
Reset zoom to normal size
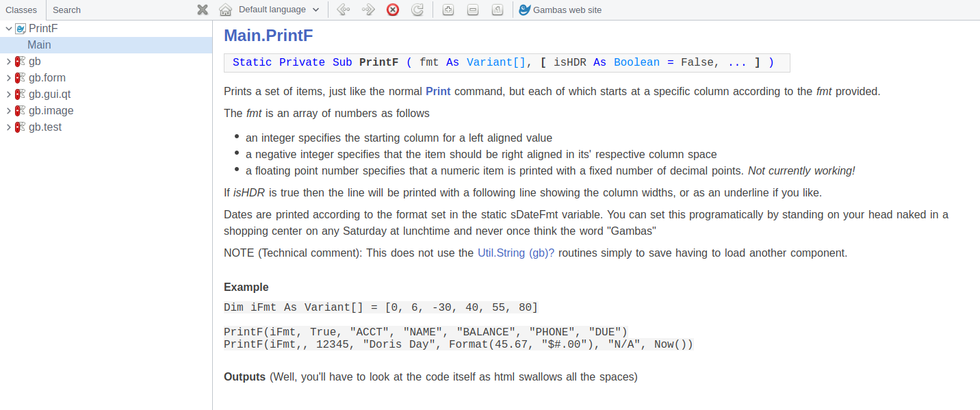[x=498, y=10]
